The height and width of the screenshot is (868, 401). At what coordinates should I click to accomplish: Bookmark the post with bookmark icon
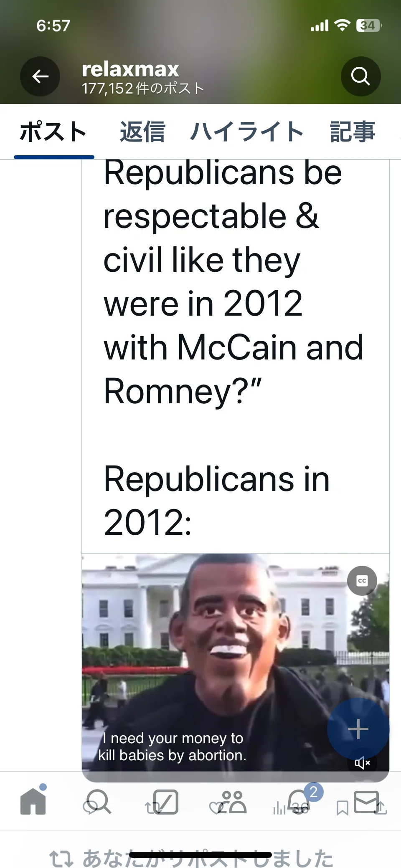342,808
